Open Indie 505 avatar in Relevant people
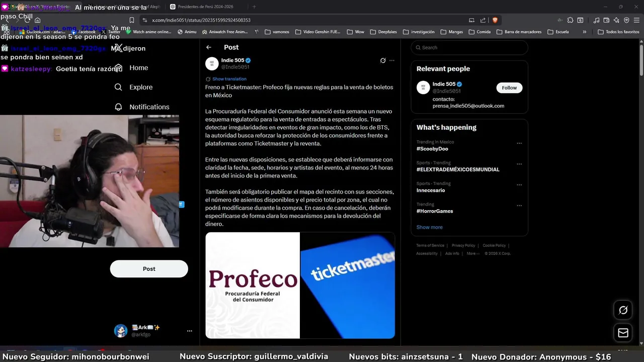This screenshot has width=644, height=362. [423, 87]
